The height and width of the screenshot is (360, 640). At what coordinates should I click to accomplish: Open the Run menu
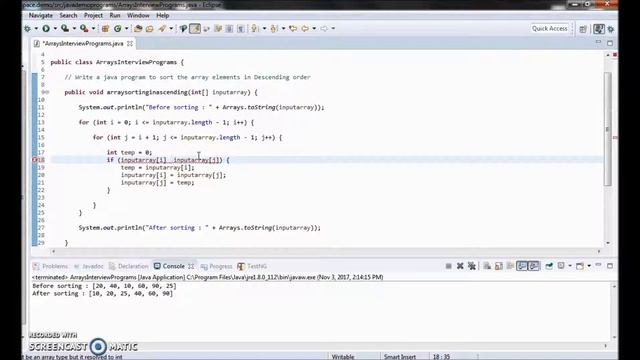click(115, 16)
